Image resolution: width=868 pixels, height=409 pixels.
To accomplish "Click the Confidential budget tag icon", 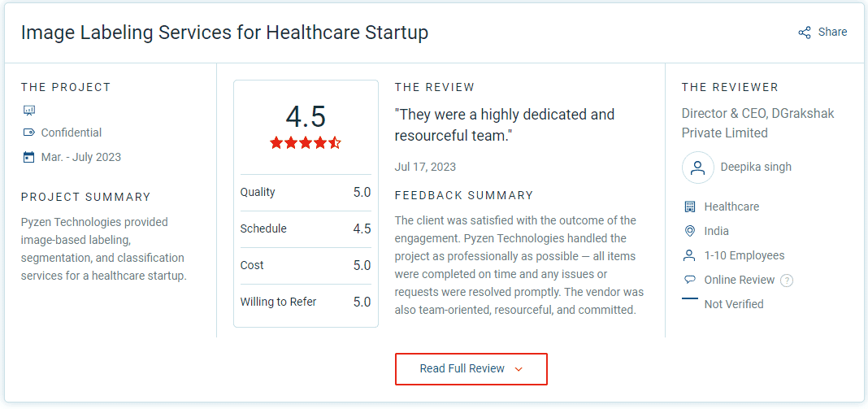I will 28,133.
